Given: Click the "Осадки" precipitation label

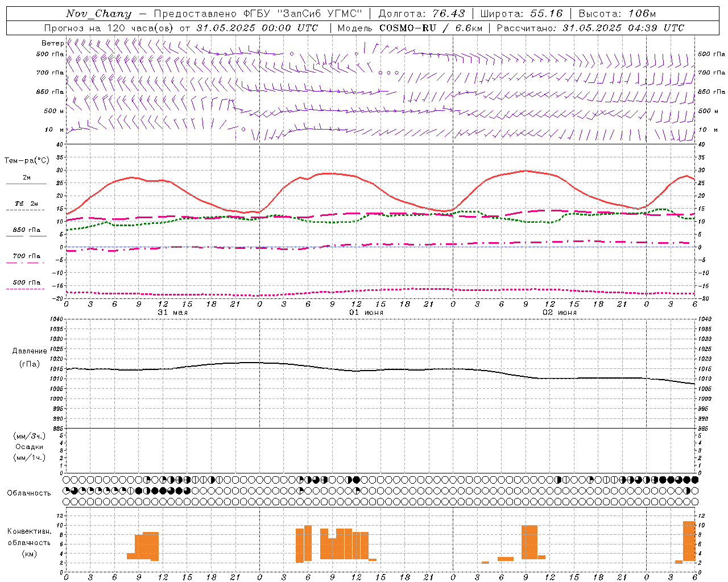Looking at the screenshot, I should pos(30,447).
